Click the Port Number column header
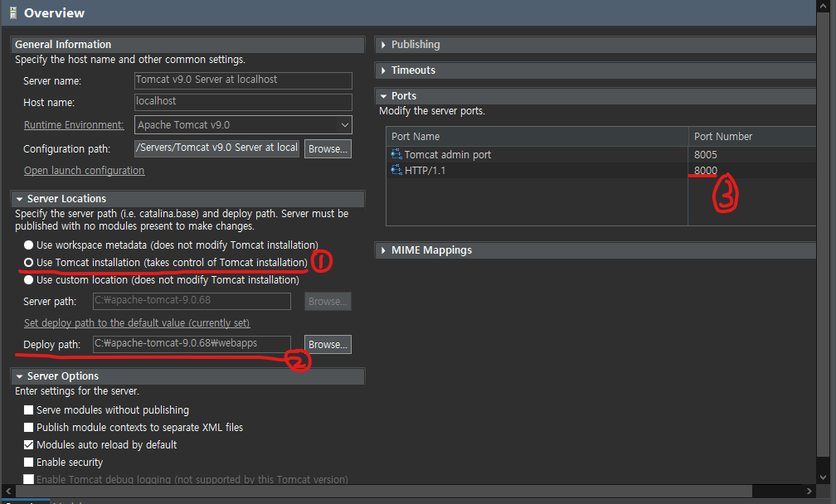This screenshot has height=504, width=836. click(x=751, y=137)
